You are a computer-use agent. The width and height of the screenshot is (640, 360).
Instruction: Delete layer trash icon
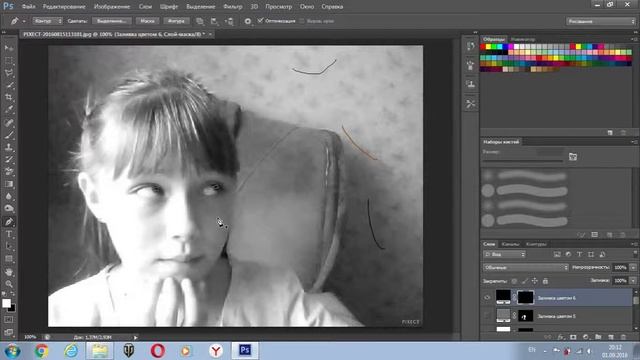point(623,337)
